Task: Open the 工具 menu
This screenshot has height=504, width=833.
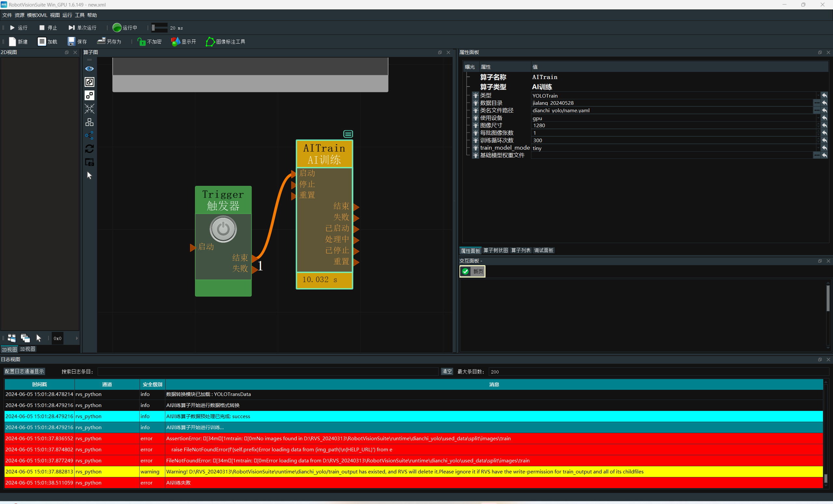Action: point(80,15)
